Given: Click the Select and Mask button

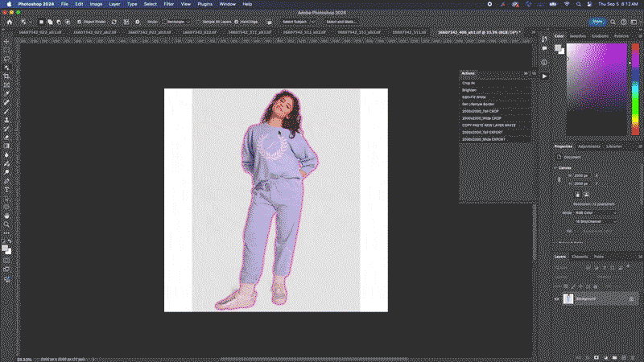Looking at the screenshot, I should tap(341, 22).
